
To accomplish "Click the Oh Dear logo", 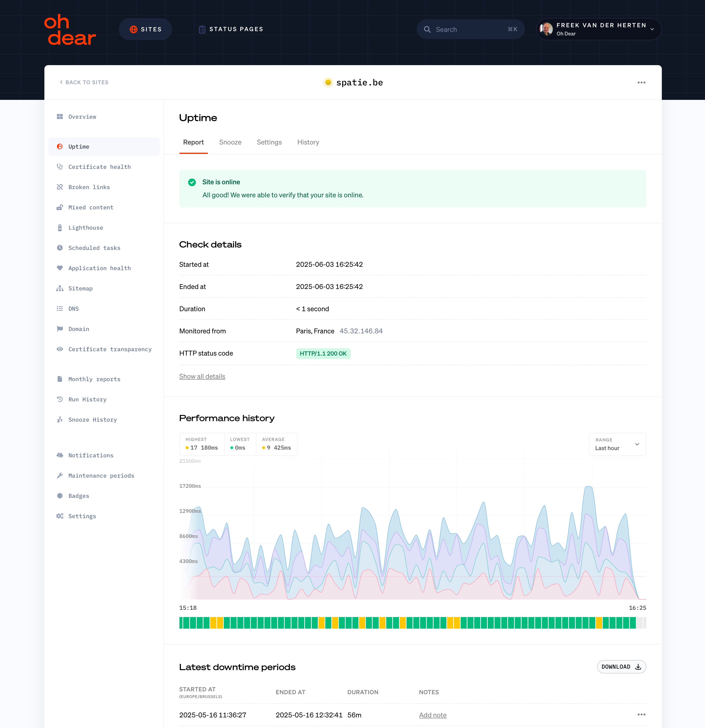I will [x=70, y=30].
